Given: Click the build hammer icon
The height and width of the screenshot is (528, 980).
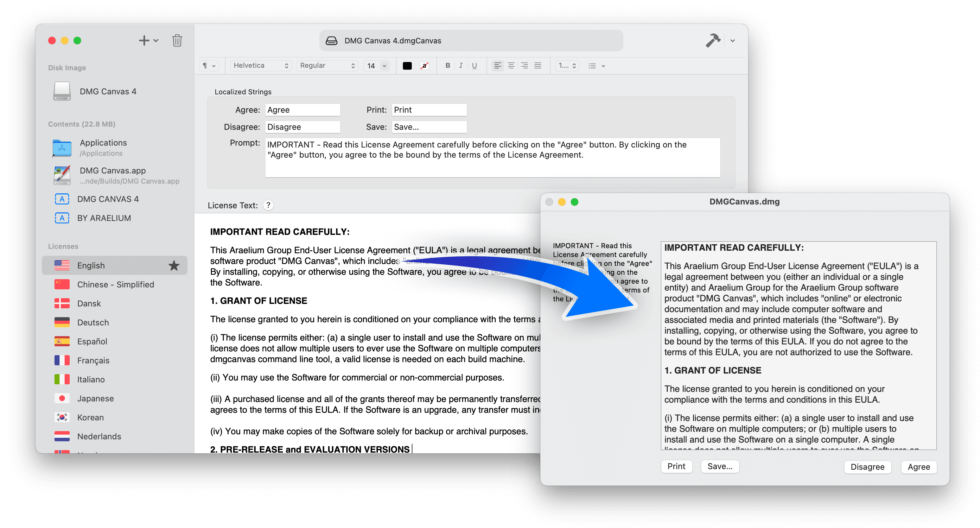Looking at the screenshot, I should 713,40.
